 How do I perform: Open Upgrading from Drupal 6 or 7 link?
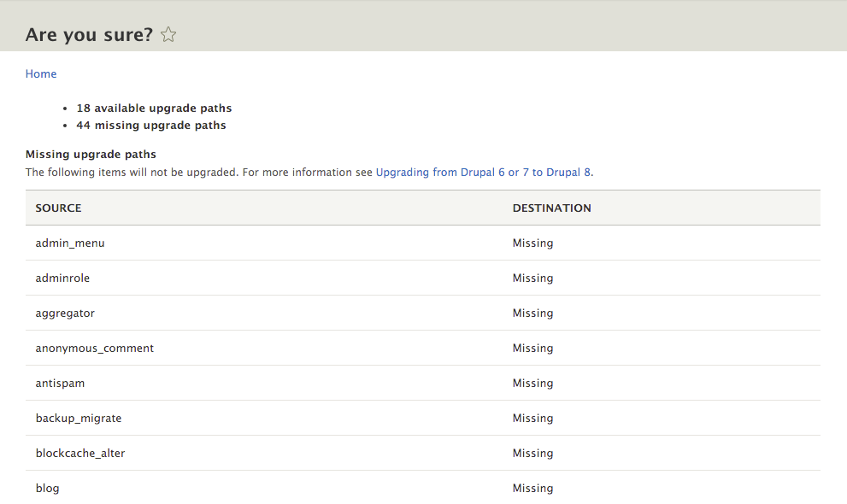click(x=484, y=173)
